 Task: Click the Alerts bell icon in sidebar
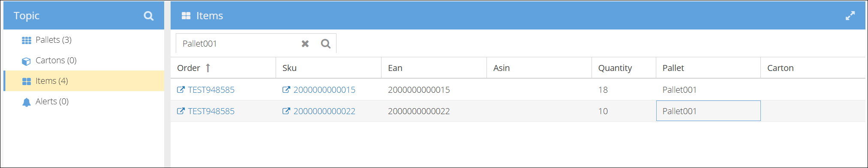coord(27,102)
